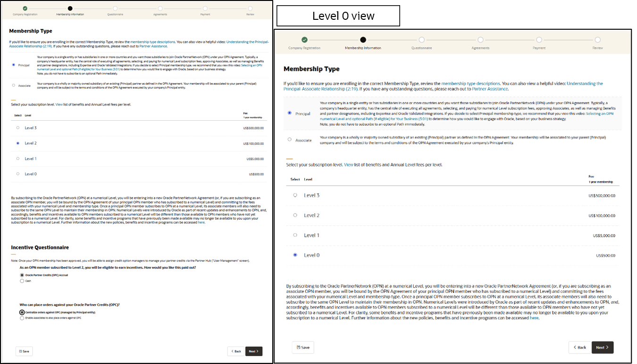Click the Save button in Level 0 view
Image resolution: width=637 pixels, height=364 pixels.
click(x=303, y=347)
